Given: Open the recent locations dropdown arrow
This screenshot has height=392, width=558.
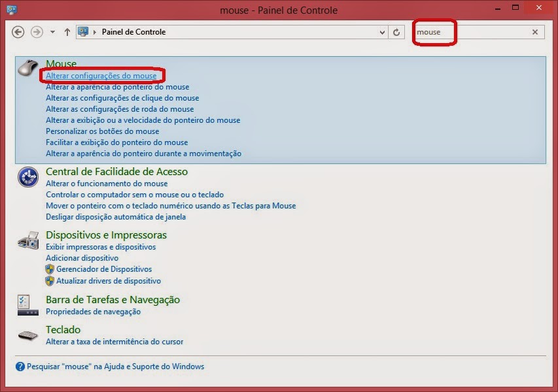Looking at the screenshot, I should coord(52,32).
